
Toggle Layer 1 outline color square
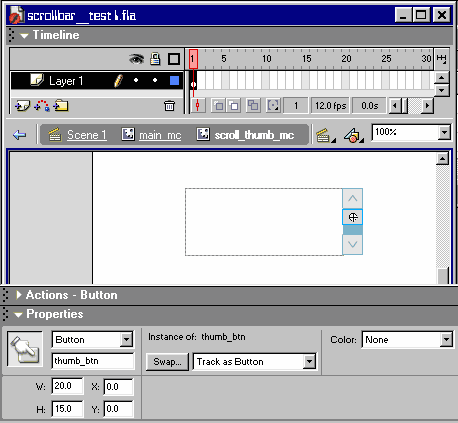pyautogui.click(x=174, y=81)
